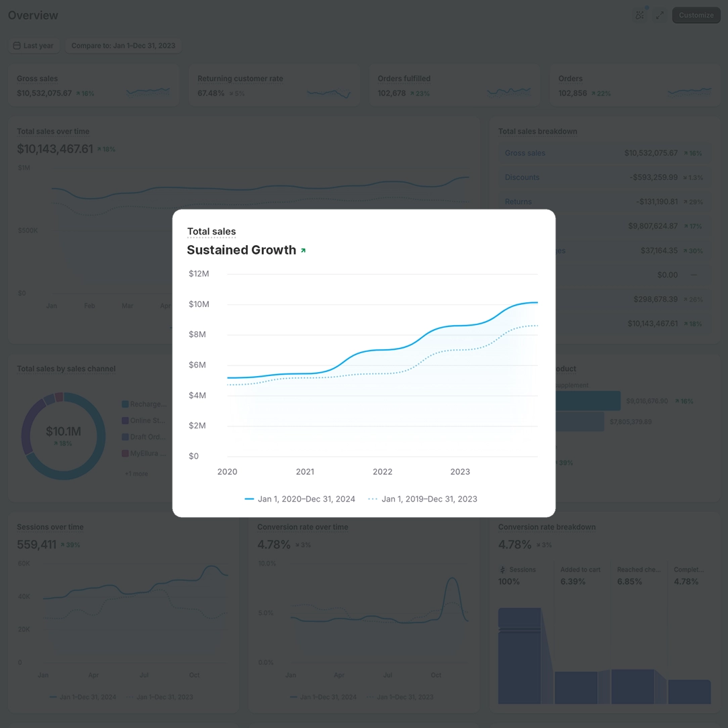Click the Customize button
The image size is (728, 728).
pyautogui.click(x=696, y=15)
